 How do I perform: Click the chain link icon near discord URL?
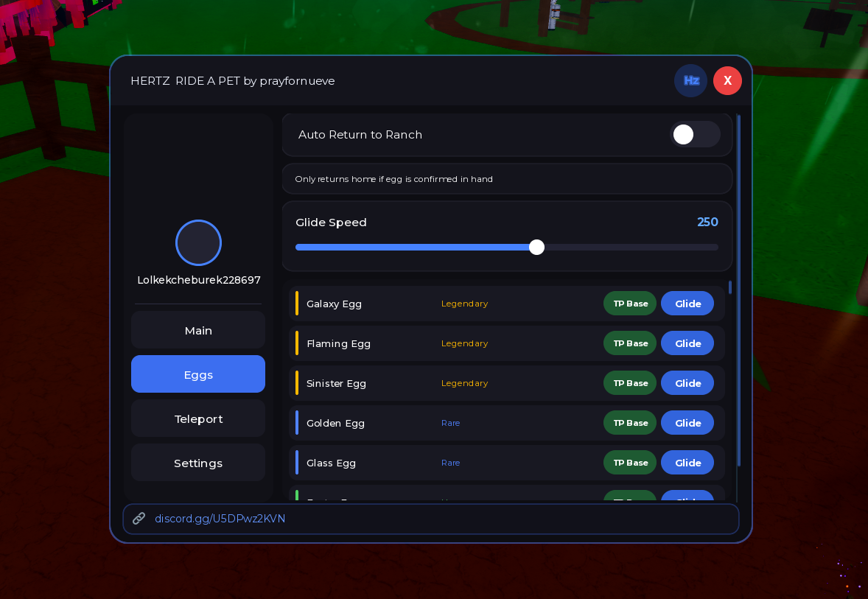(x=139, y=518)
